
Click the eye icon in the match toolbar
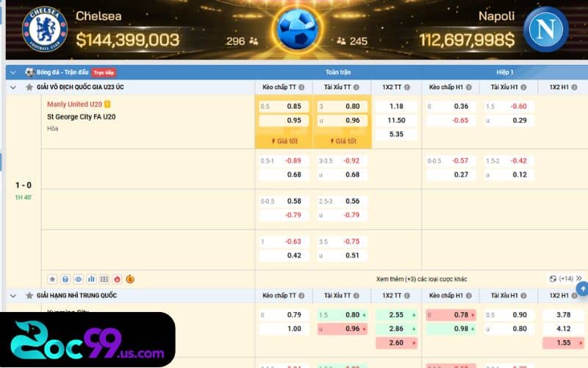[79, 279]
